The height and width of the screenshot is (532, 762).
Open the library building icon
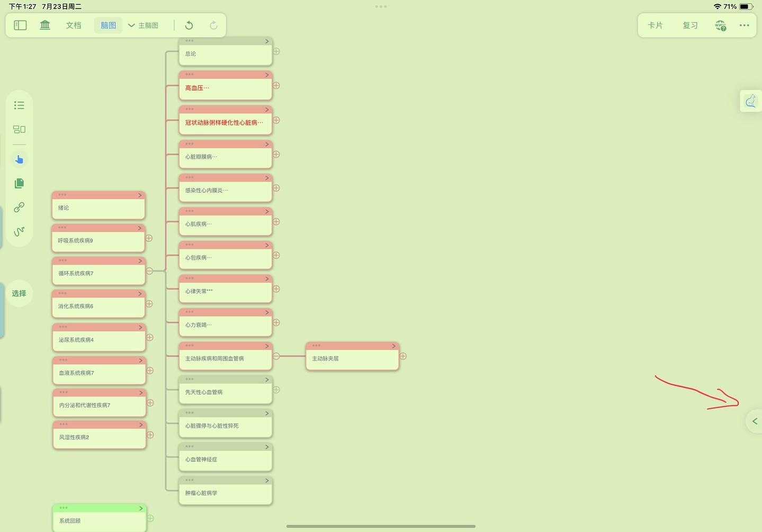coord(45,25)
